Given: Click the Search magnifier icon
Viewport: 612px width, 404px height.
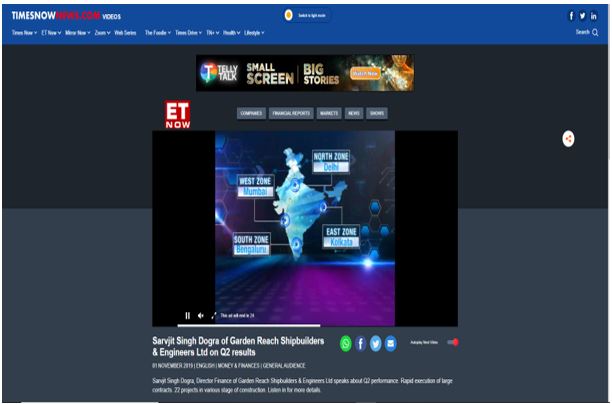Looking at the screenshot, I should point(595,32).
